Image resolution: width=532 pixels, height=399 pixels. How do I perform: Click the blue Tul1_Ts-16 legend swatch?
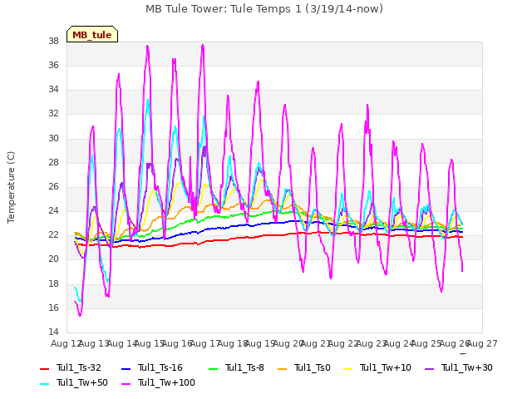pos(126,369)
